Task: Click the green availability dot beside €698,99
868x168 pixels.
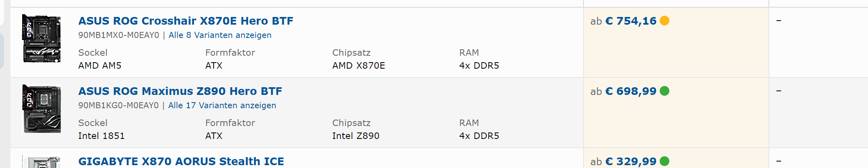Action: [664, 91]
